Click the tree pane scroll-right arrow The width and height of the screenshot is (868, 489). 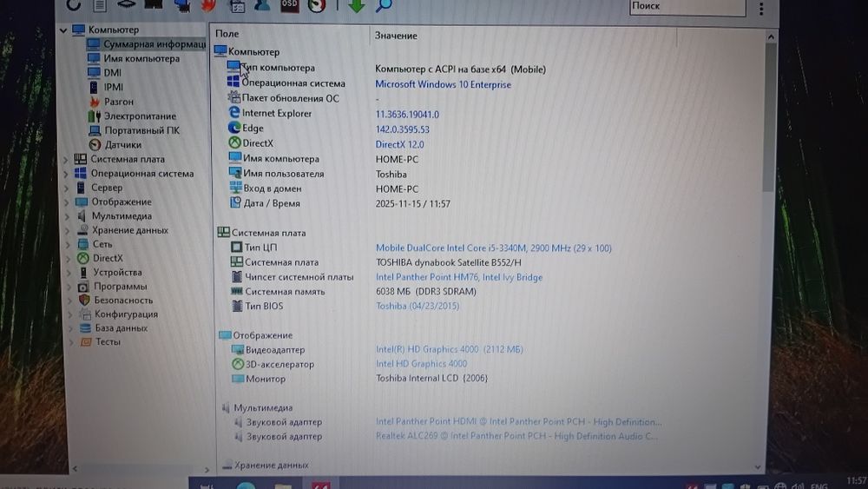(207, 470)
